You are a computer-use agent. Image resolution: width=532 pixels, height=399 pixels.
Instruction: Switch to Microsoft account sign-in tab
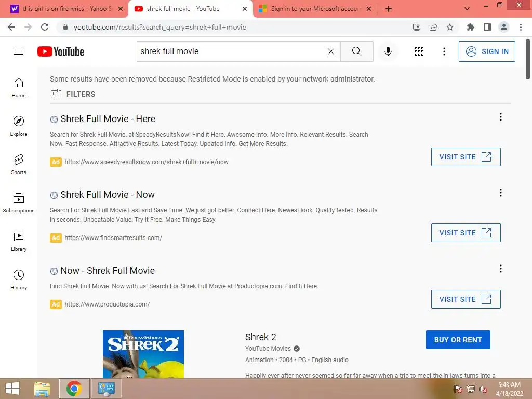point(315,9)
